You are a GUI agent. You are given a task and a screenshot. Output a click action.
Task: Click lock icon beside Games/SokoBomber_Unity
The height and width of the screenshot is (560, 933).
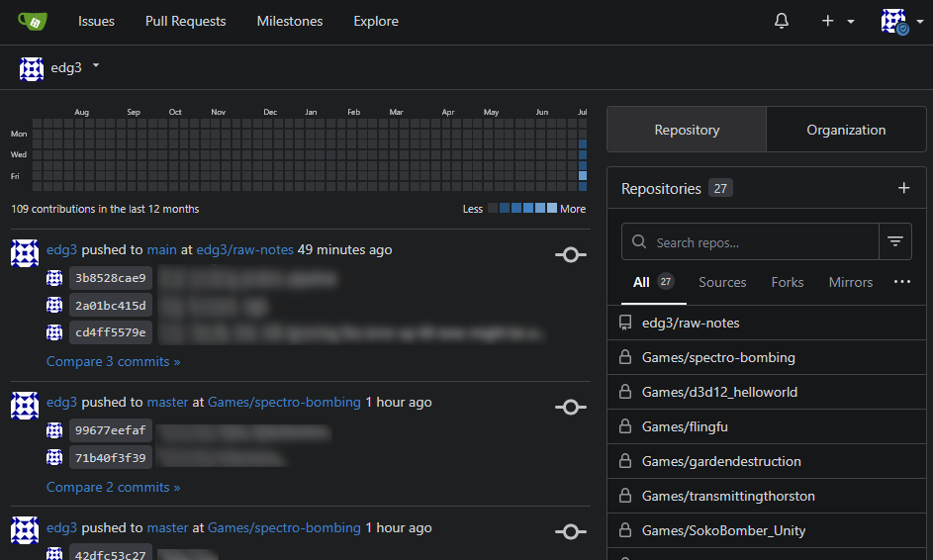624,529
